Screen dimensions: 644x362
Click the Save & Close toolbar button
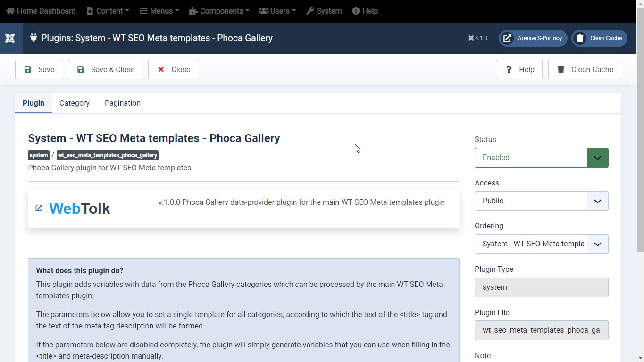105,69
